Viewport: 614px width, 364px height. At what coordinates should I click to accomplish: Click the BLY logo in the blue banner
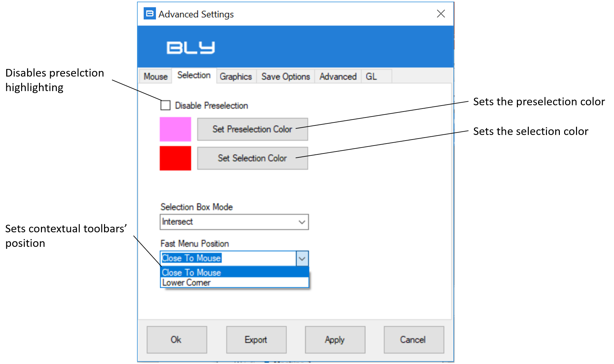click(191, 48)
